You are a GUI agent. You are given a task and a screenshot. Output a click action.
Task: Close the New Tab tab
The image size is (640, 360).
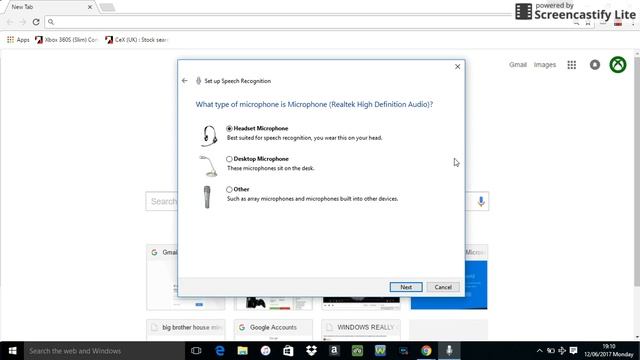(x=90, y=7)
